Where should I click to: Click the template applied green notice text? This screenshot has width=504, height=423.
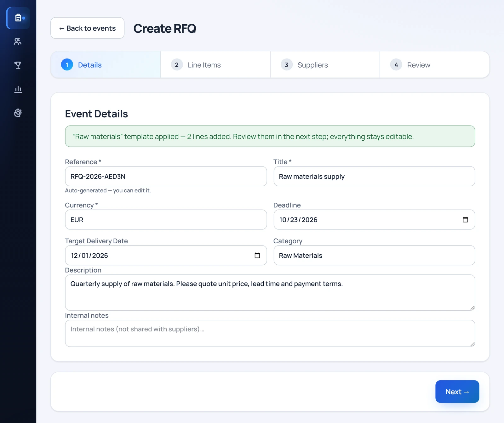tap(243, 137)
